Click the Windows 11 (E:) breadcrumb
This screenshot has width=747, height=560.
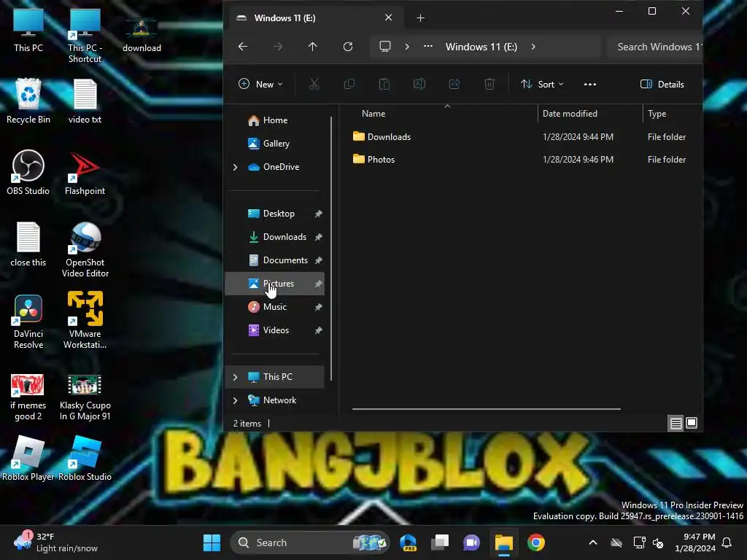click(481, 47)
